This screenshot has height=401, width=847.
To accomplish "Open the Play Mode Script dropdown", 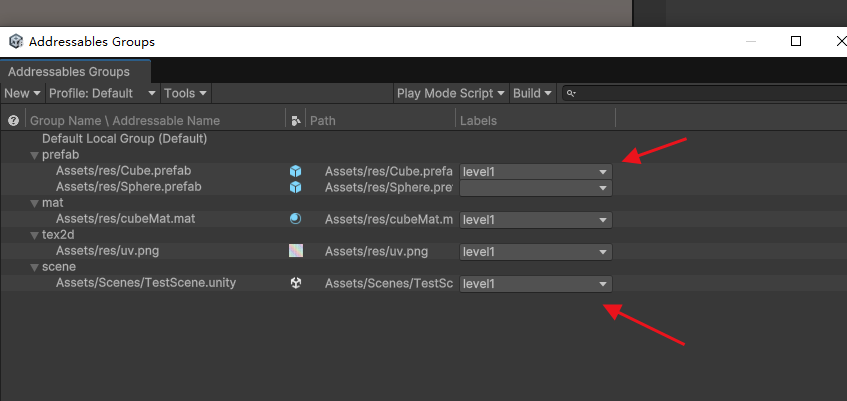I will (x=451, y=93).
